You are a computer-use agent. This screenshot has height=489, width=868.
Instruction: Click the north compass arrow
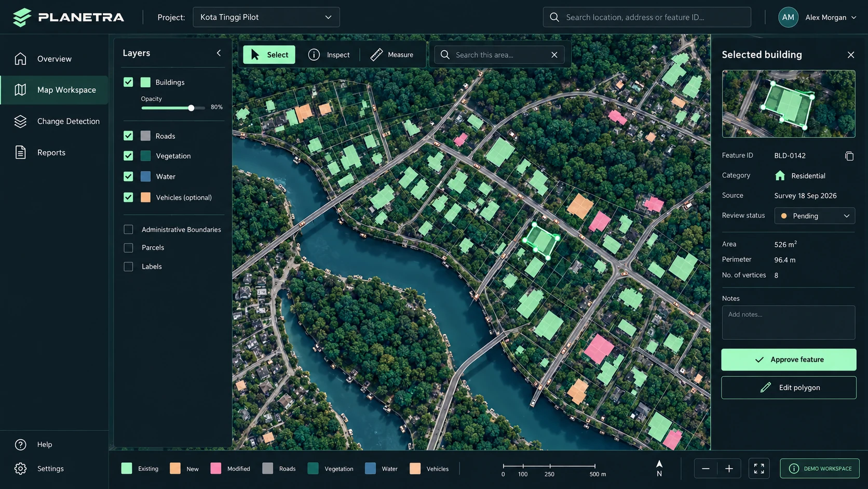click(659, 468)
